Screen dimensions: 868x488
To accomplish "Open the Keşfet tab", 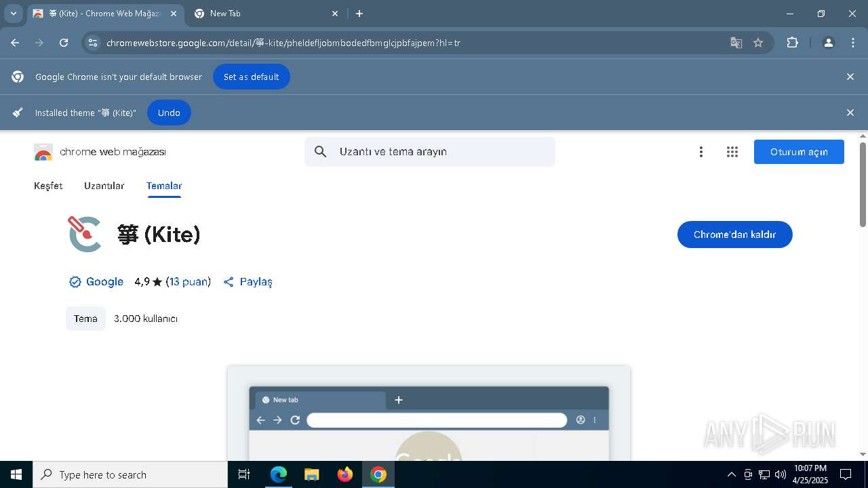I will [48, 186].
